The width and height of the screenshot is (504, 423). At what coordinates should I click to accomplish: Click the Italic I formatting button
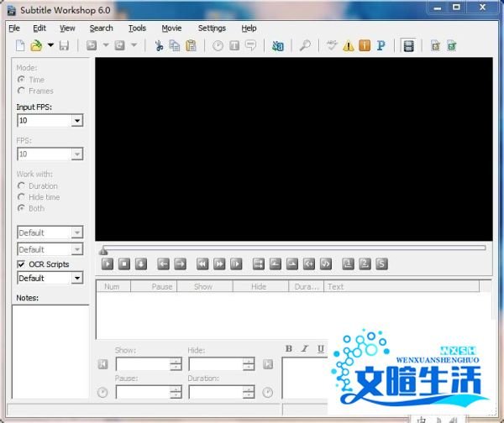(x=304, y=348)
